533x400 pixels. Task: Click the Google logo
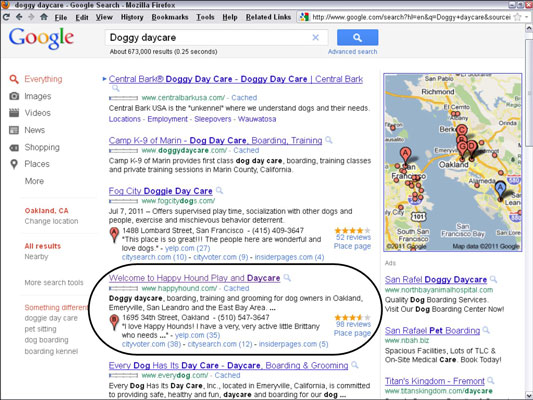pyautogui.click(x=41, y=38)
